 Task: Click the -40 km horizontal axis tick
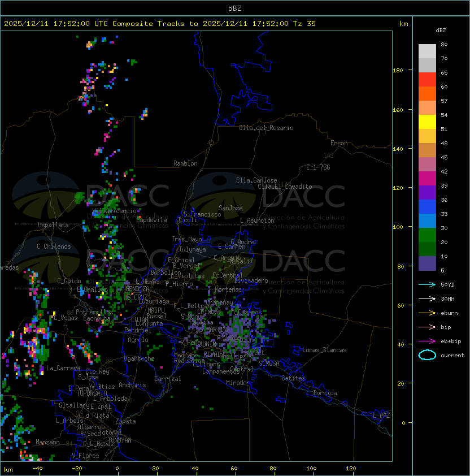click(x=38, y=469)
